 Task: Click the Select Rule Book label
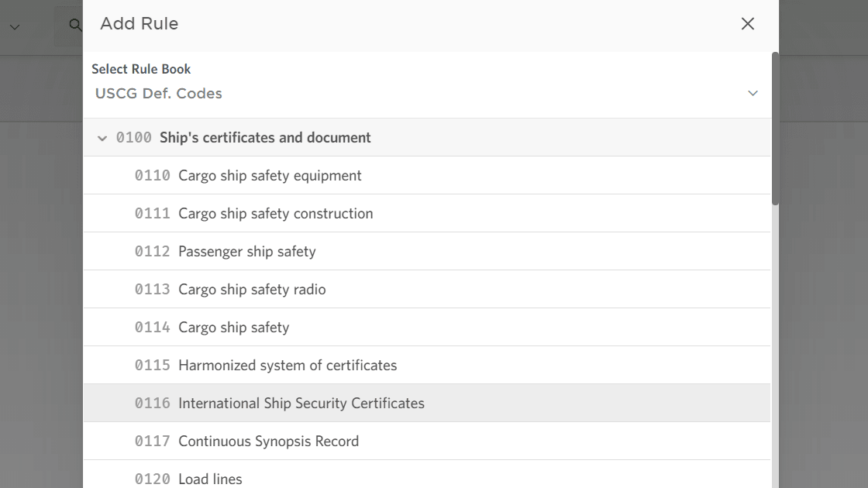[x=141, y=69]
